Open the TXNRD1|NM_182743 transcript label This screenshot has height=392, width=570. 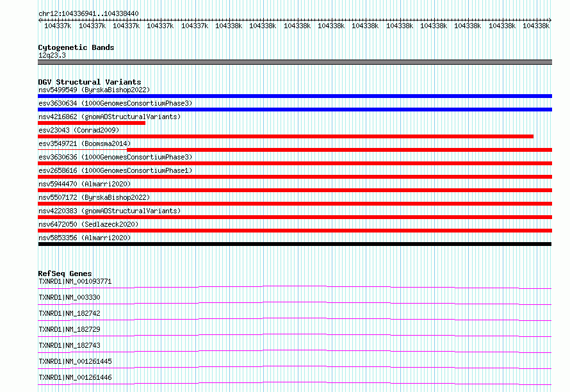(69, 345)
